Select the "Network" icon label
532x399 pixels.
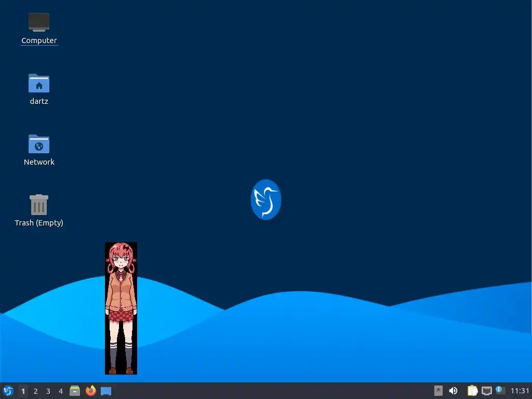coord(39,162)
